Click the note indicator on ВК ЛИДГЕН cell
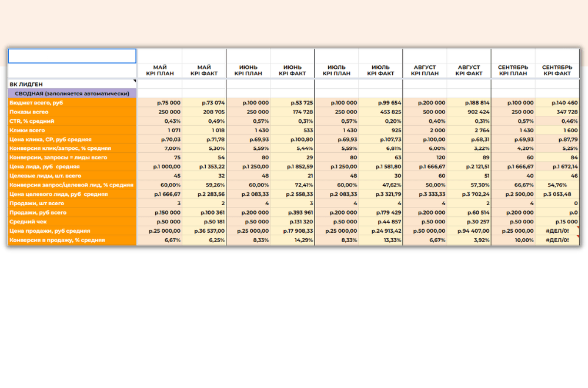The image size is (588, 388). (134, 81)
